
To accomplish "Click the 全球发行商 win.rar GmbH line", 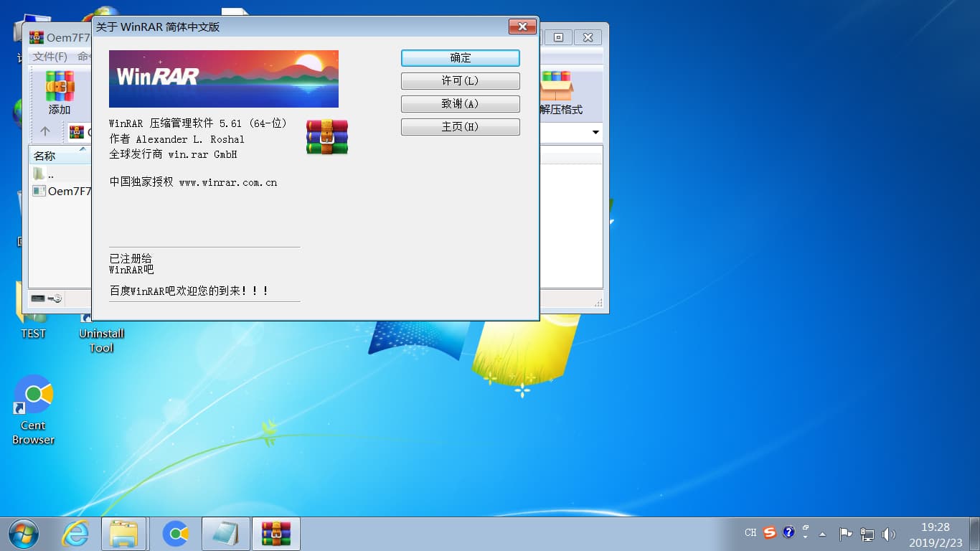I will pyautogui.click(x=173, y=154).
